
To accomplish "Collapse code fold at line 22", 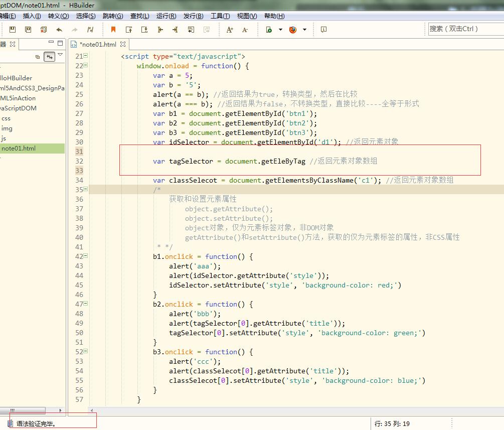I will coord(85,66).
